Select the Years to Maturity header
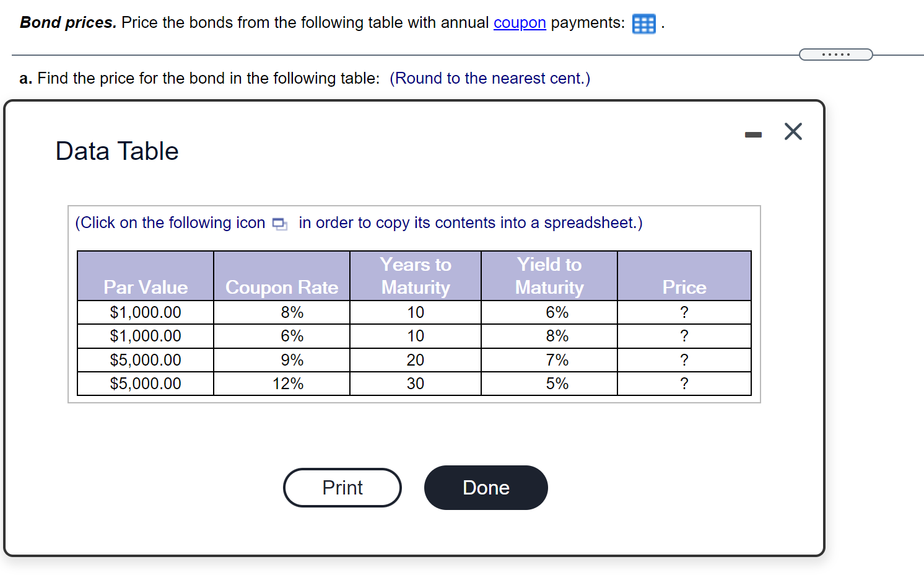 click(416, 276)
